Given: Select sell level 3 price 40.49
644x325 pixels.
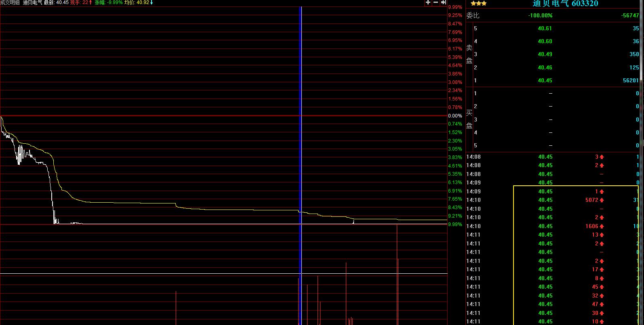Looking at the screenshot, I should coord(545,54).
